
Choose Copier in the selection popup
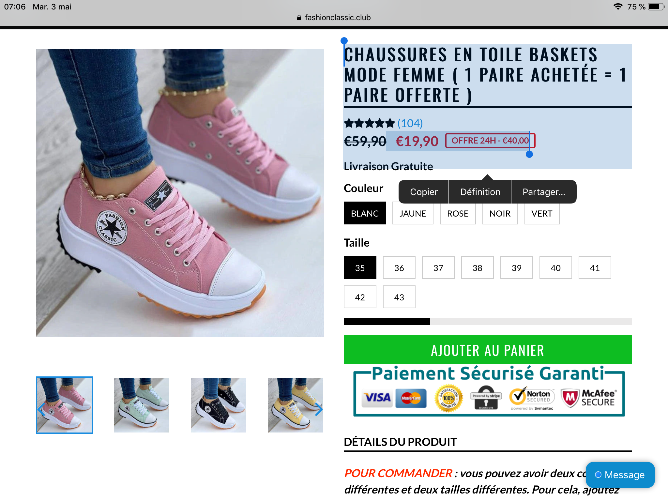(x=423, y=192)
